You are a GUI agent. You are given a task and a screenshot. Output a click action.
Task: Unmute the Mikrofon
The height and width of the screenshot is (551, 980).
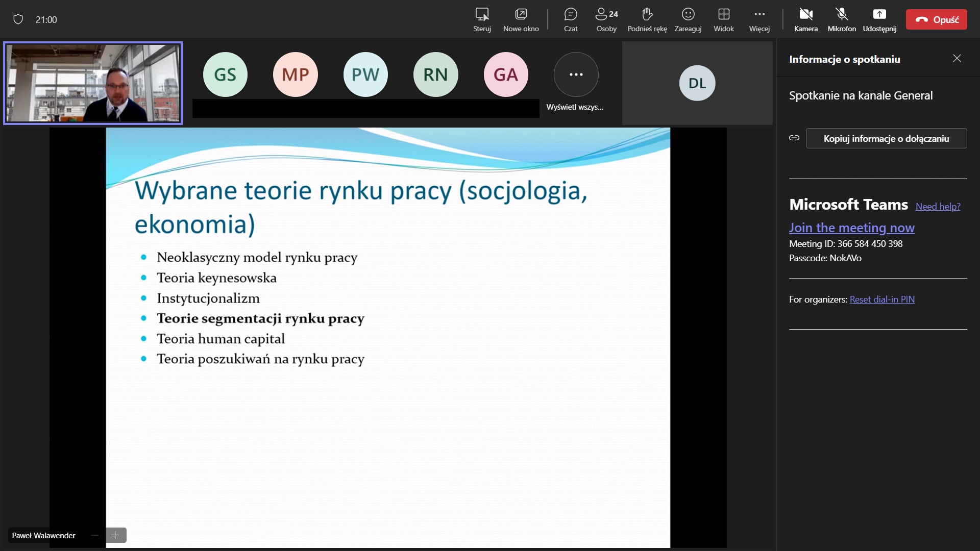(842, 19)
